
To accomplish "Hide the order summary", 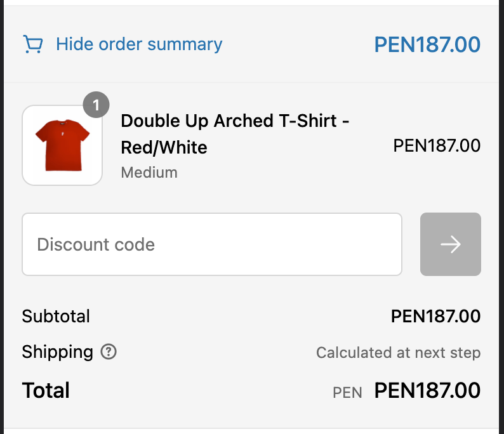I will (139, 44).
